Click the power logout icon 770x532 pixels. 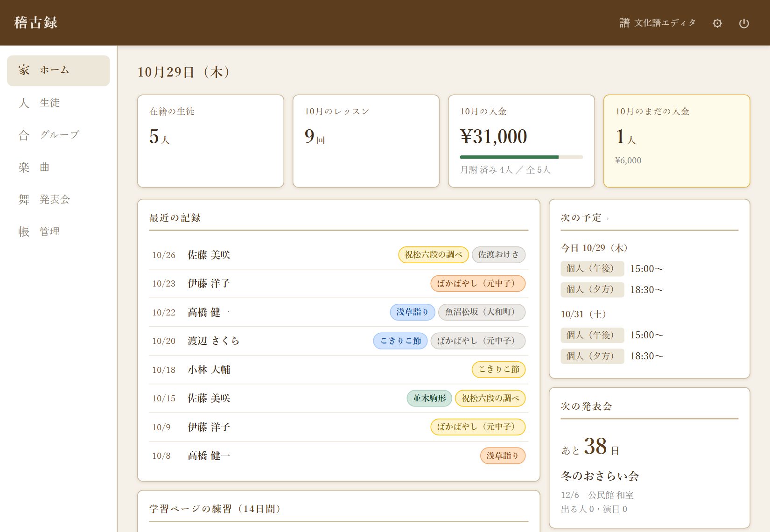click(x=744, y=23)
